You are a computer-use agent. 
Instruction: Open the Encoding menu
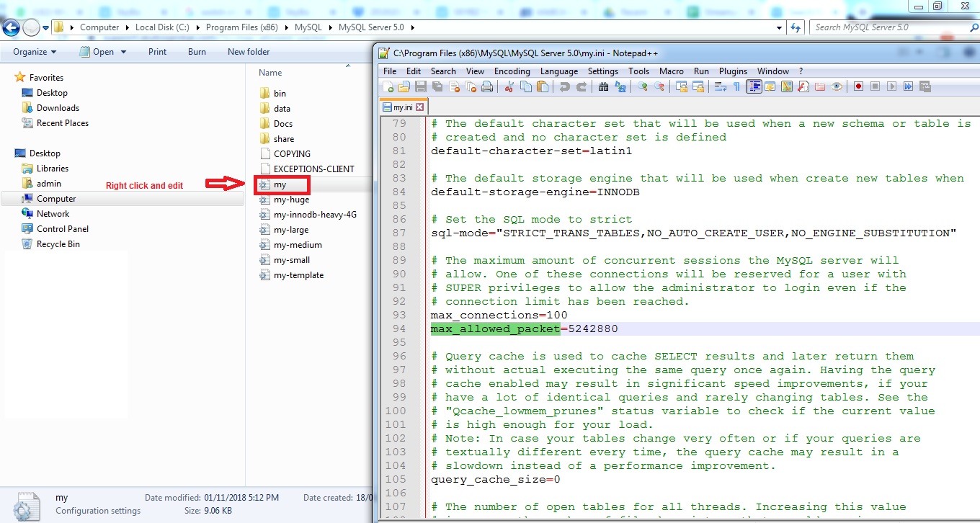pyautogui.click(x=512, y=71)
